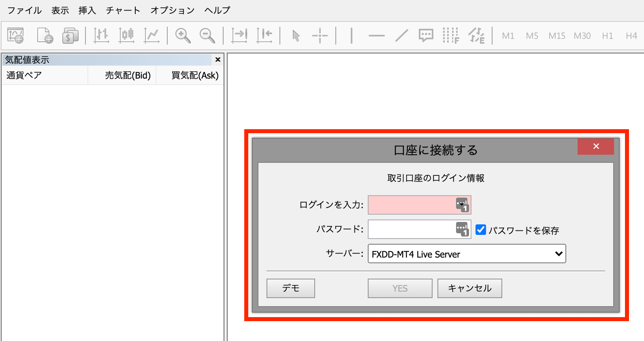Toggle the パスワードを保存 checkbox

(x=481, y=230)
